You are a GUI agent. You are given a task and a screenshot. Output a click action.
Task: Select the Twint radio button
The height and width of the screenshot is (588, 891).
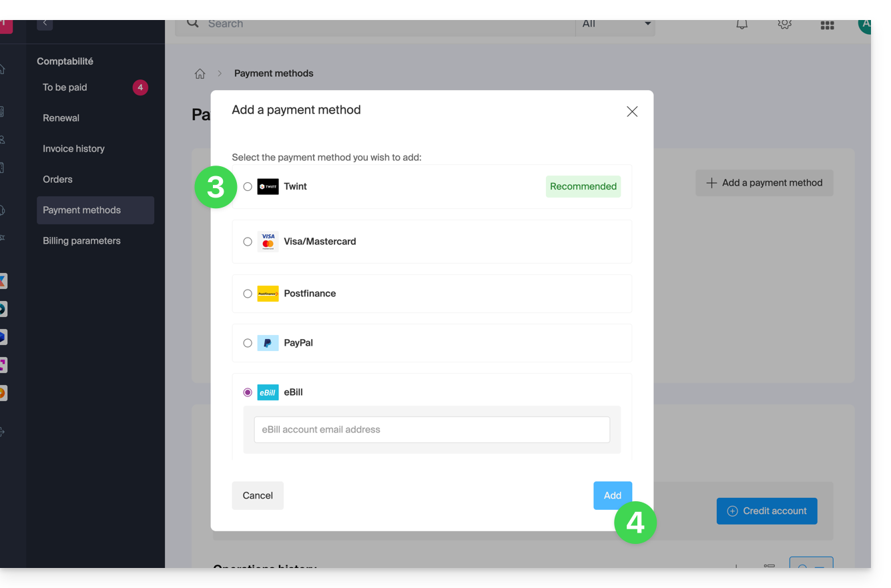pyautogui.click(x=248, y=187)
